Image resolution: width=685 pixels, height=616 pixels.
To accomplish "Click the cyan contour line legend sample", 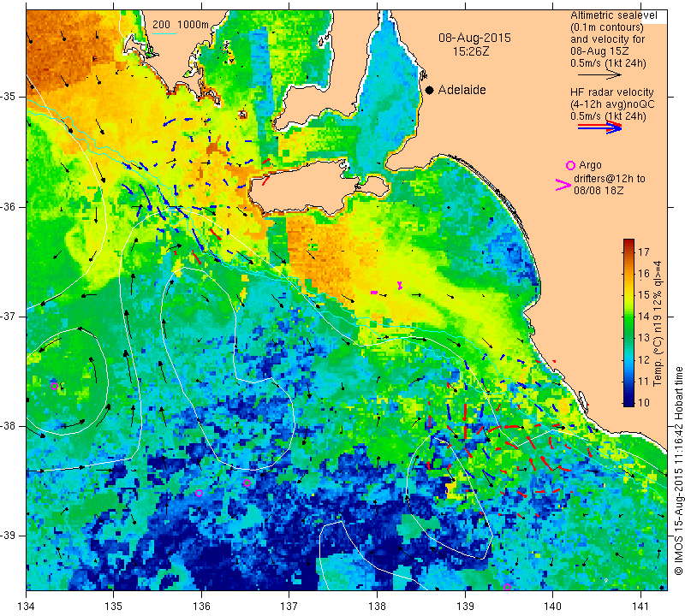I will pos(164,33).
